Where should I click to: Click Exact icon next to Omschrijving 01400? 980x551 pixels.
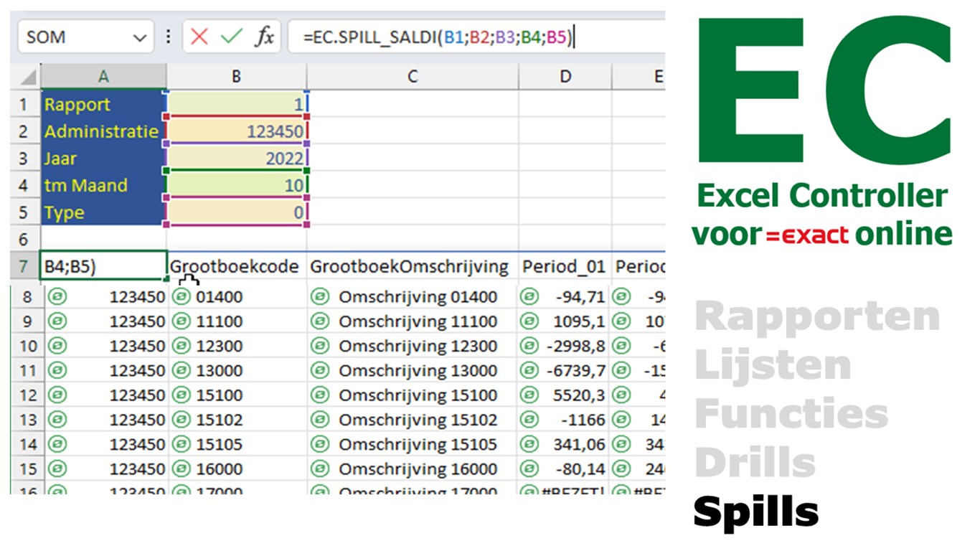point(320,296)
